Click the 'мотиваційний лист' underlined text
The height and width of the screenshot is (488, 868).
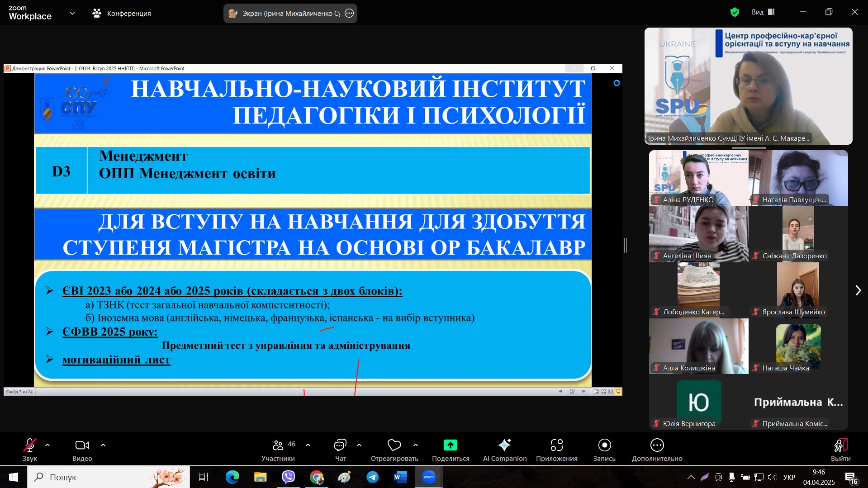coord(116,360)
